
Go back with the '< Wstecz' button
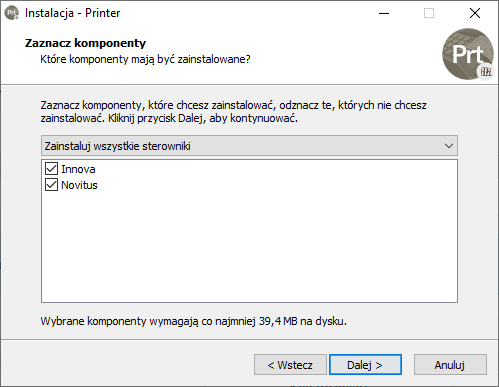pyautogui.click(x=290, y=365)
